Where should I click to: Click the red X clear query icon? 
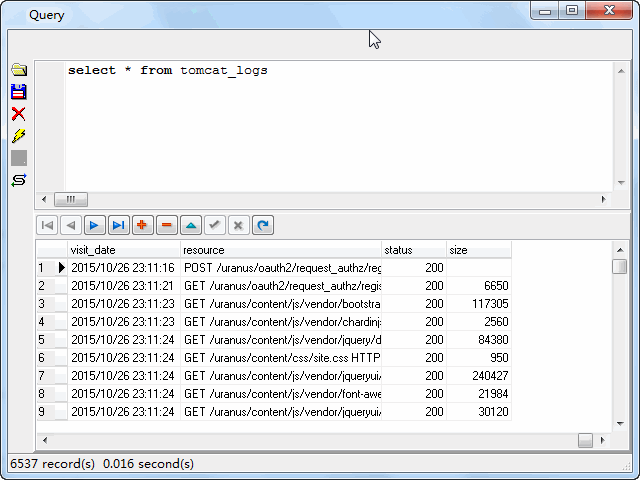(x=18, y=114)
